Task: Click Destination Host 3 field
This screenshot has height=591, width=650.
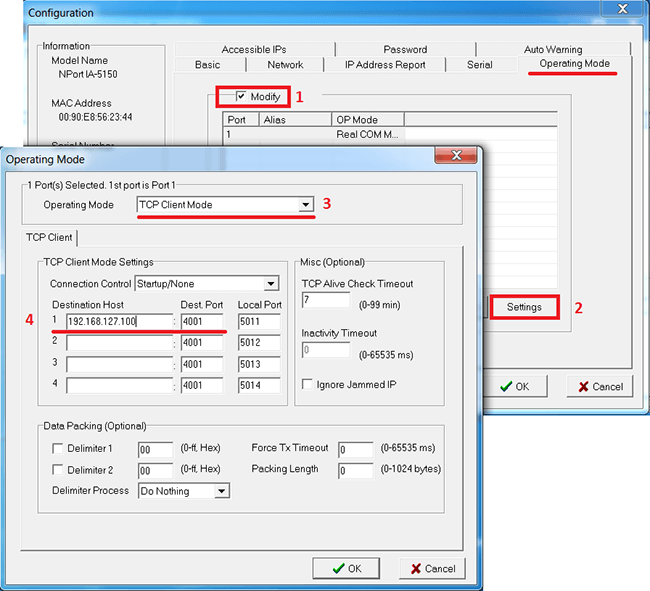Action: click(x=119, y=364)
